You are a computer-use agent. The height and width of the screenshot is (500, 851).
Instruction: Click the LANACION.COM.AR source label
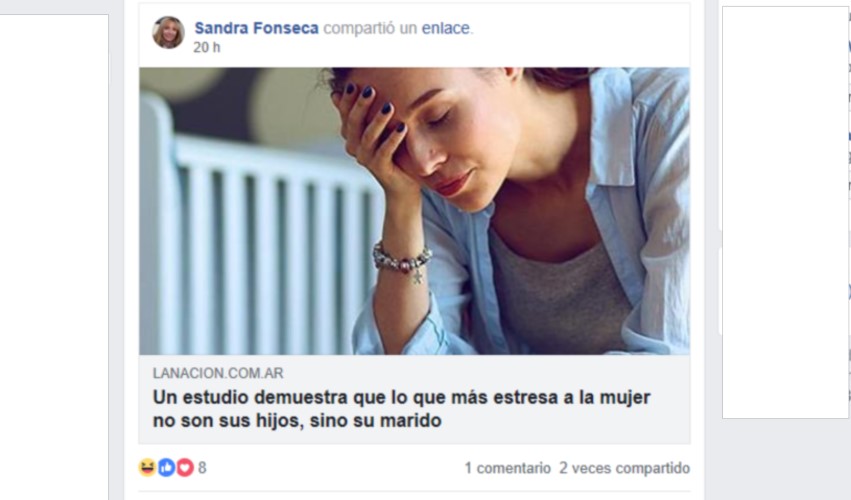218,373
